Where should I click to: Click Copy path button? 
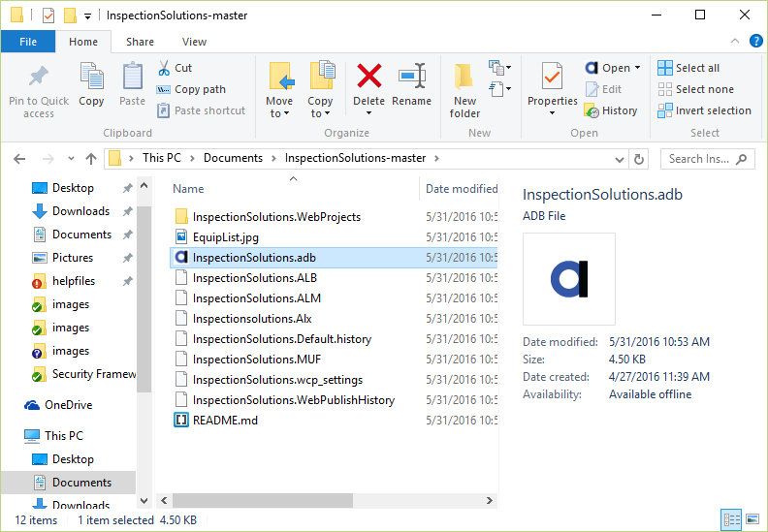click(191, 89)
